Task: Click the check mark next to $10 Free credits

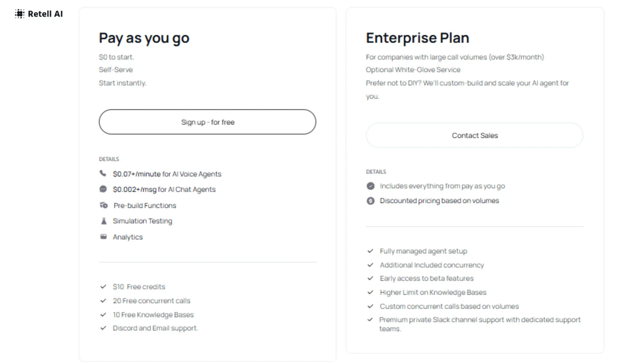Action: click(x=103, y=286)
